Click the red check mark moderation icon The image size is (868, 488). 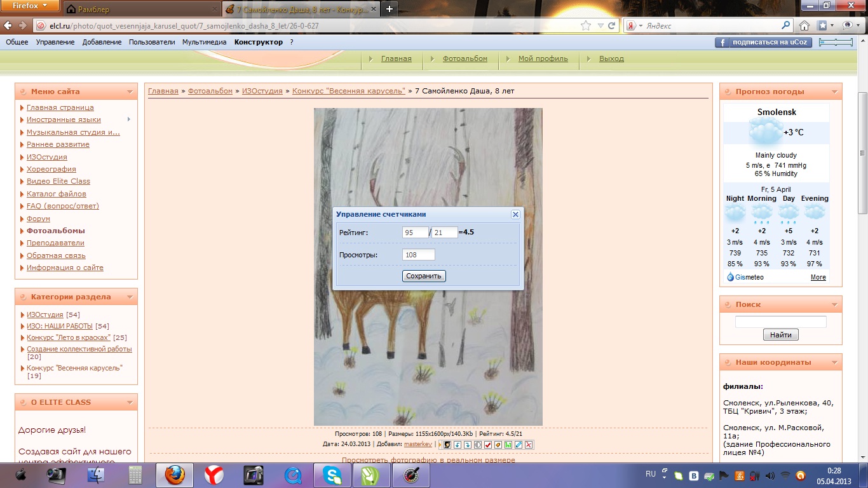tap(488, 445)
